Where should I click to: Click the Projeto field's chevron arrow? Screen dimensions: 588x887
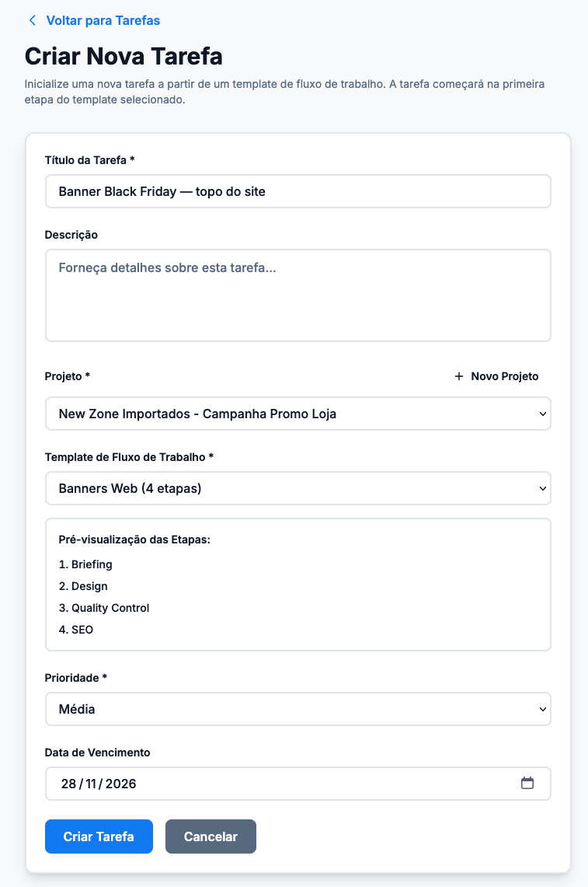point(542,414)
